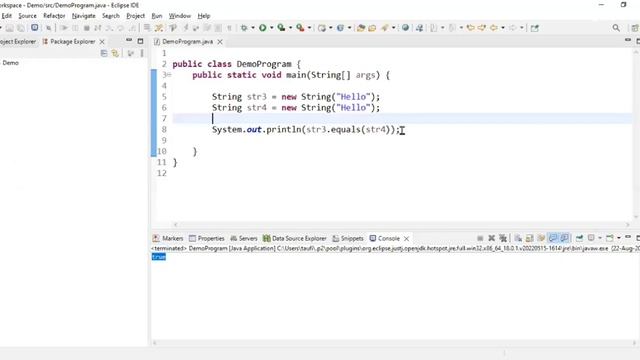Switch to the Snippets tab
Screen dimensions: 640x360
[348, 238]
